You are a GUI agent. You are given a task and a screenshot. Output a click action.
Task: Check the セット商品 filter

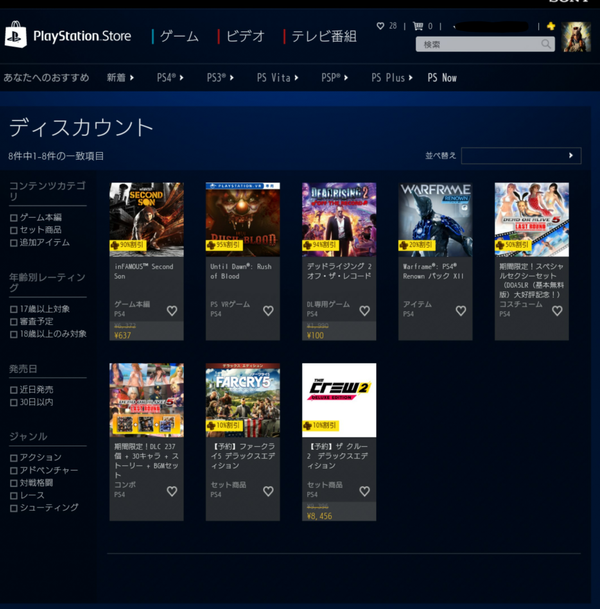pyautogui.click(x=14, y=230)
